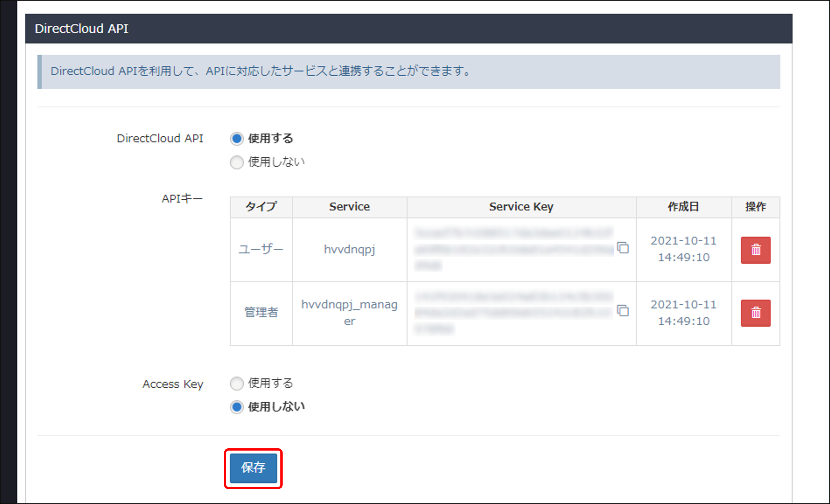Screen dimensions: 830x504
Task: Click the 管理者 type cell
Action: [x=261, y=313]
